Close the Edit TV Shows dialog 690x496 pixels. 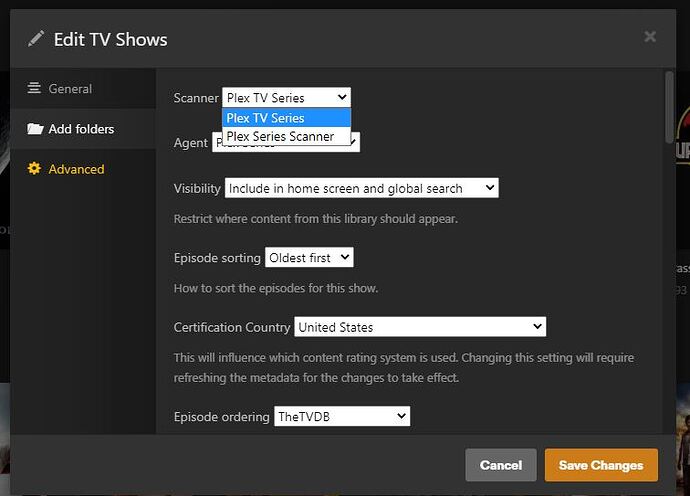click(650, 37)
